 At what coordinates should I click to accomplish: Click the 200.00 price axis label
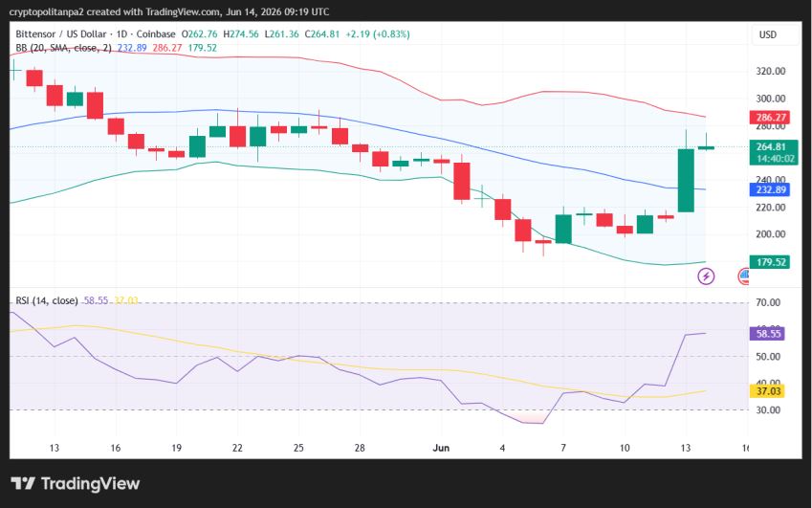pos(771,234)
